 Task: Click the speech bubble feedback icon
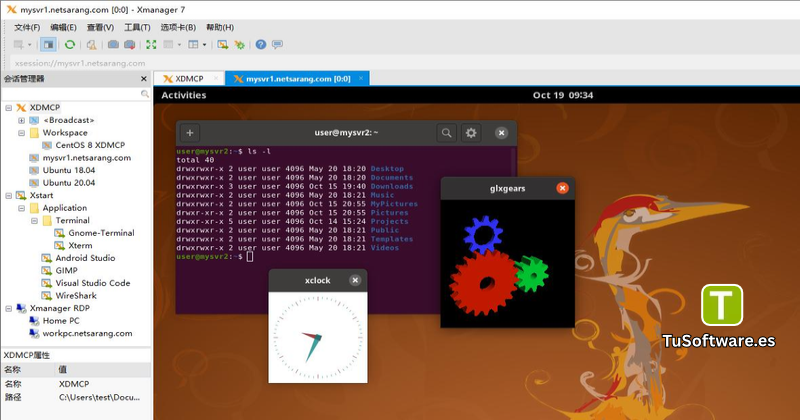click(x=277, y=45)
